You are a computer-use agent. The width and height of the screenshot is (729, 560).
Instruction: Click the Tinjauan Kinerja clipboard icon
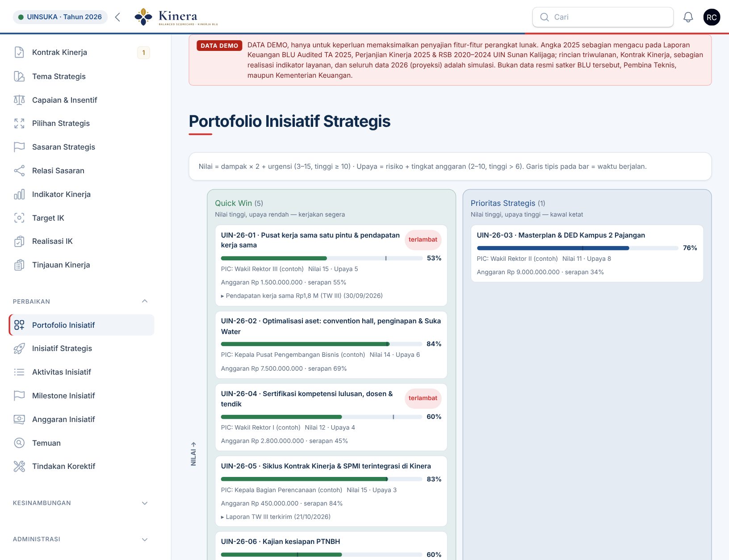click(19, 265)
